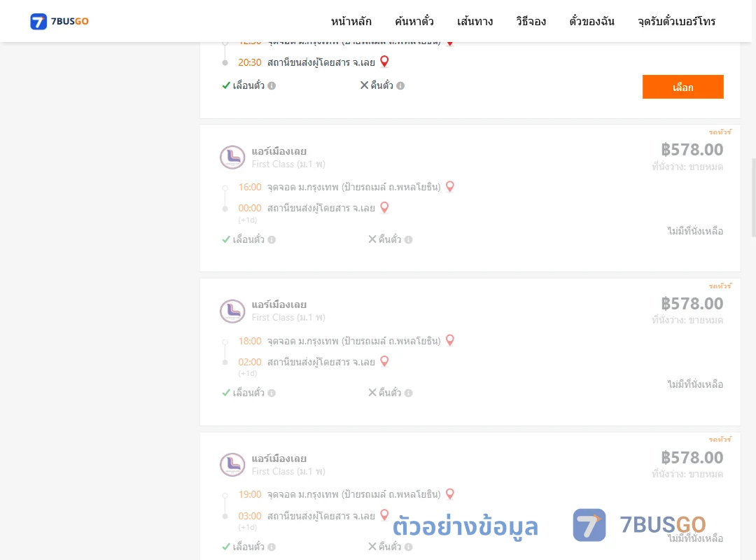Click map pin for 16:00 departure point
Image resolution: width=756 pixels, height=560 pixels.
pyautogui.click(x=450, y=186)
